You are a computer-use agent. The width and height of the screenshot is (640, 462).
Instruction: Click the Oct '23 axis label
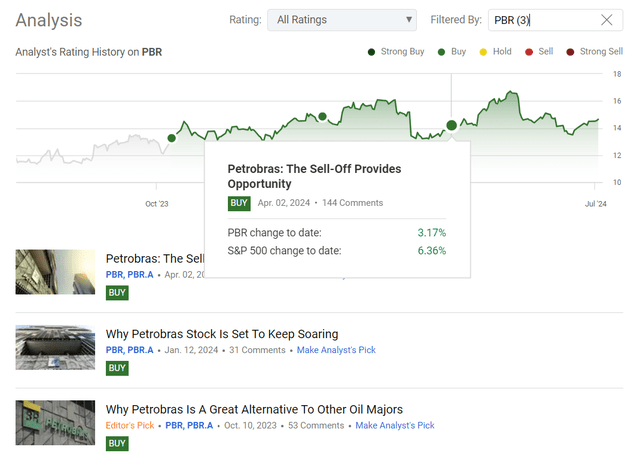[157, 204]
